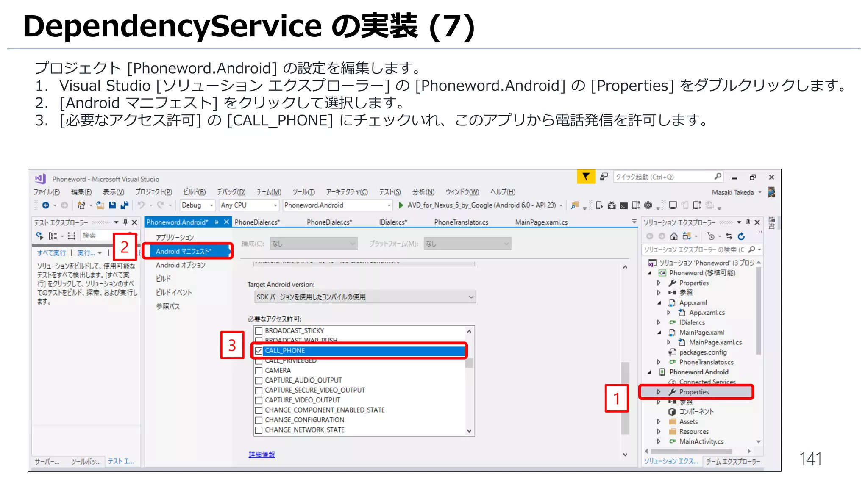The image size is (868, 488).
Task: Select the アプリケーション settings page
Action: [175, 238]
